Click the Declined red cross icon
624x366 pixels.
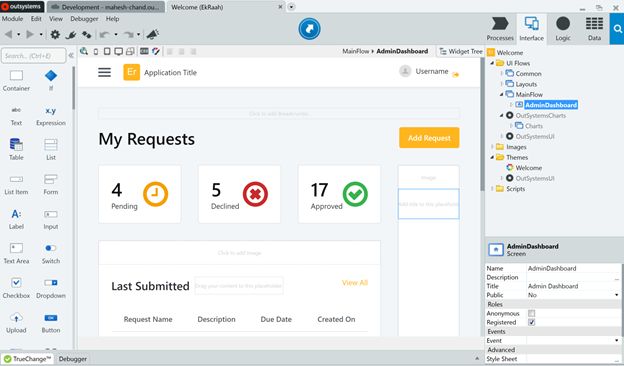pos(255,194)
